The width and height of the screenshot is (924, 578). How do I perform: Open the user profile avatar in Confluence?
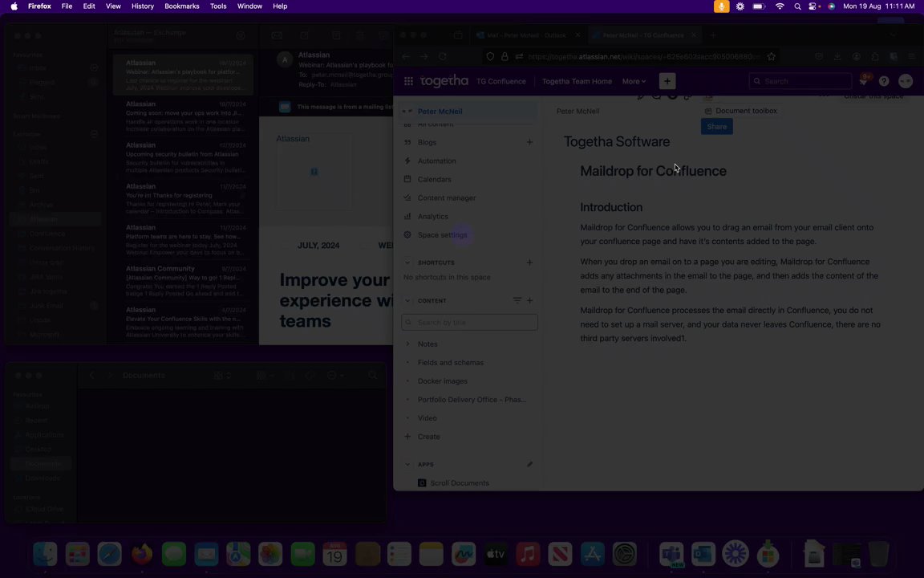click(x=906, y=81)
